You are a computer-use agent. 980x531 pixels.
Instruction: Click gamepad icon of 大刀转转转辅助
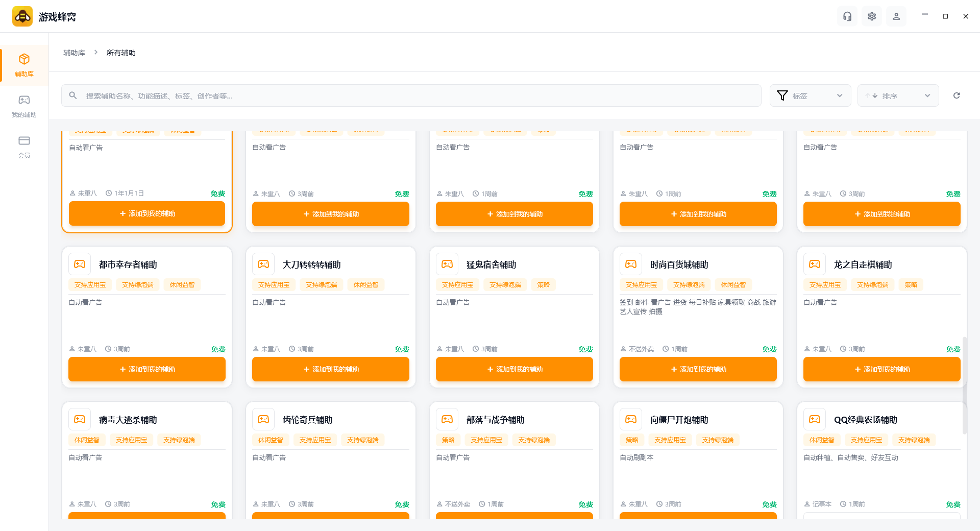263,264
